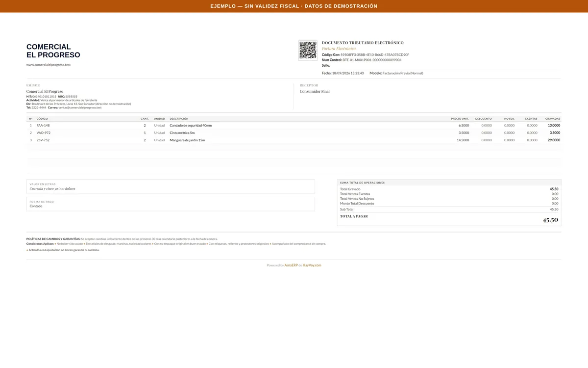Click the gravadas amount 29.0000

point(554,140)
